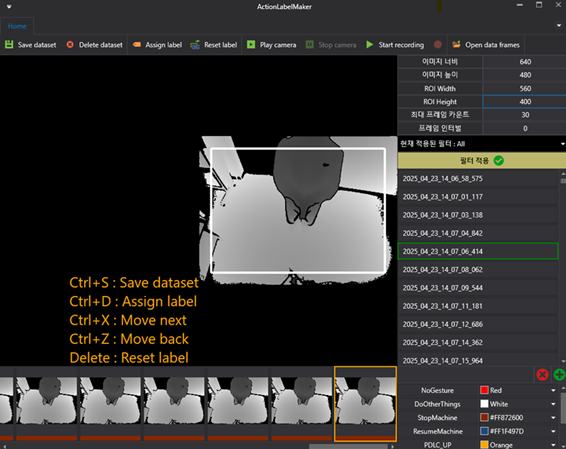The image size is (566, 449).
Task: Click the ROI Height value field 400
Action: 524,102
